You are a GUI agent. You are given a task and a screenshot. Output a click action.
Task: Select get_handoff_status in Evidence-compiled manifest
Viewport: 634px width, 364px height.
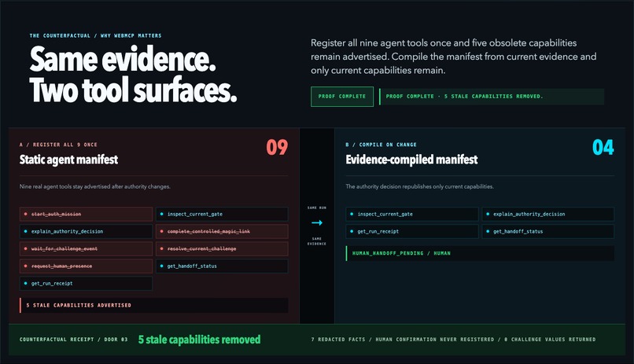pyautogui.click(x=548, y=231)
